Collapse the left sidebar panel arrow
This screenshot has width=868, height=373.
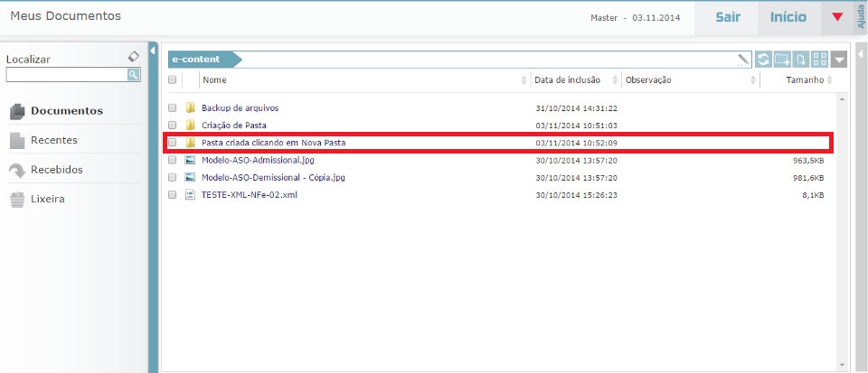153,50
